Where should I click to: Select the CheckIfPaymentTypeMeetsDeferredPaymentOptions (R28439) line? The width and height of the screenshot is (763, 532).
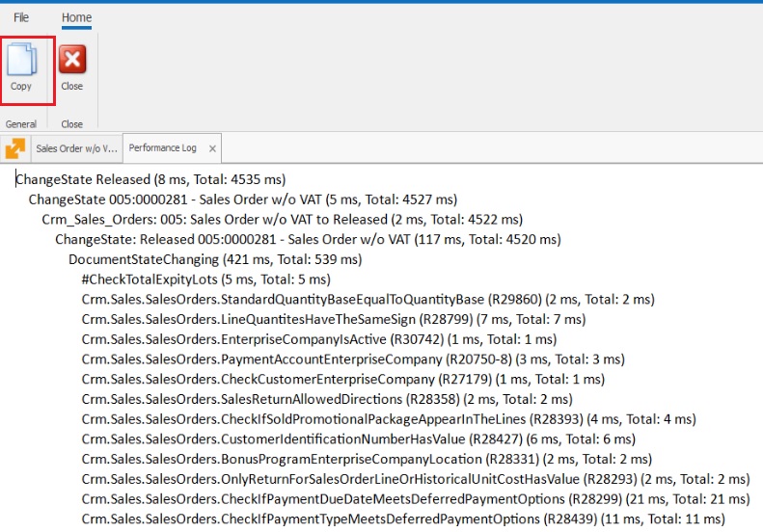(x=403, y=519)
